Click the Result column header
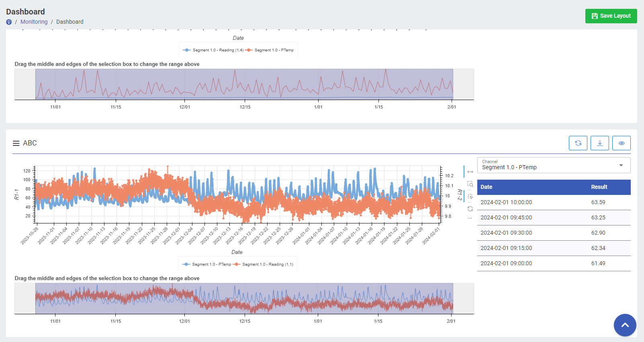Viewport: 644px width, 342px height. tap(599, 187)
